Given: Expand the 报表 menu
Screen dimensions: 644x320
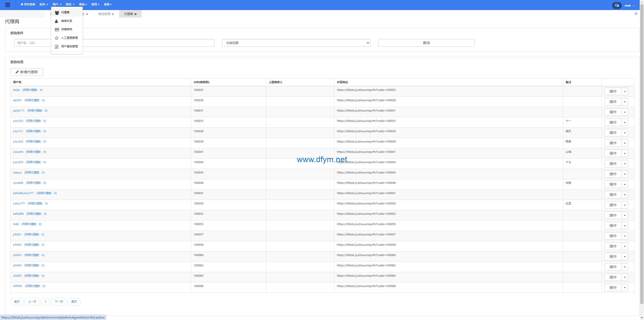Looking at the screenshot, I should coord(83,5).
